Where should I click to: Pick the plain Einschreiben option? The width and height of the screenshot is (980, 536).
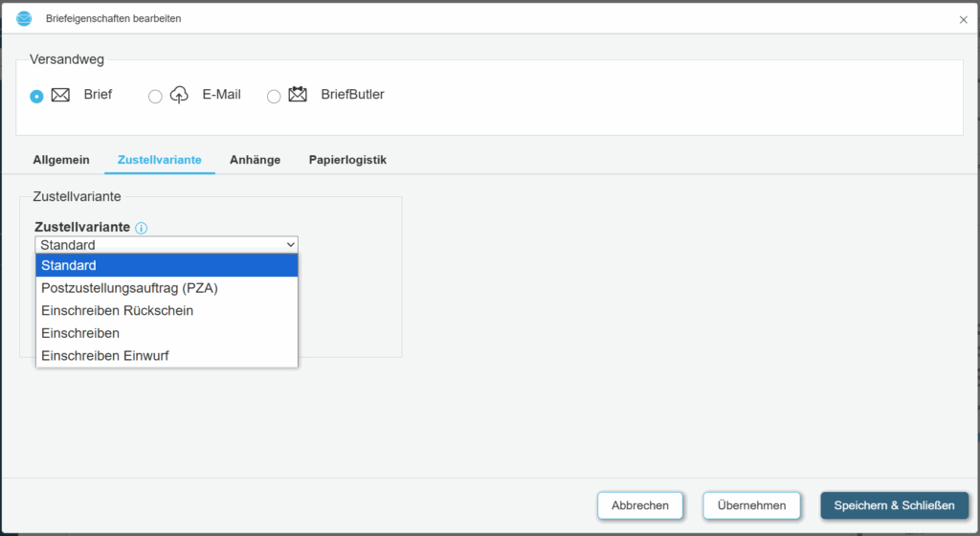click(x=167, y=333)
